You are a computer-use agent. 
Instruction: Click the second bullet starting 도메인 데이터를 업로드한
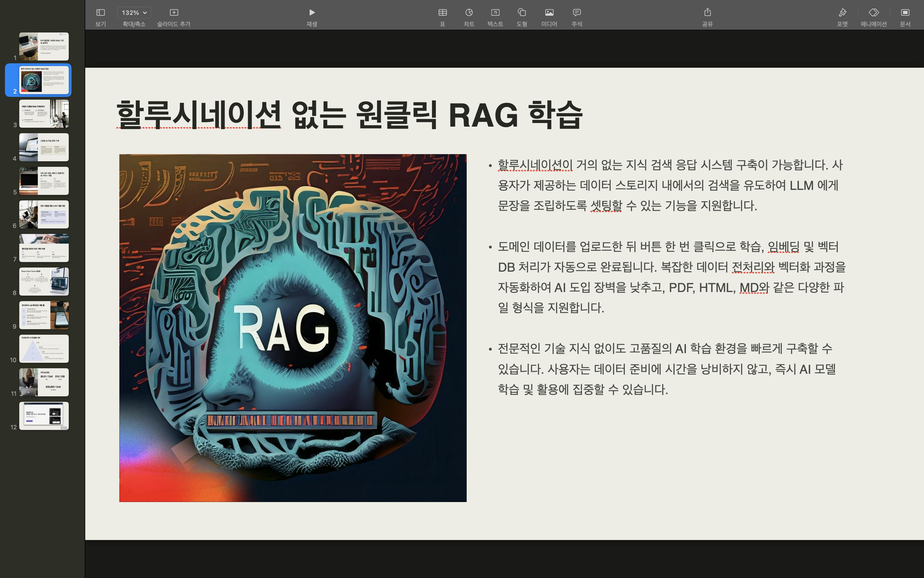pos(671,277)
